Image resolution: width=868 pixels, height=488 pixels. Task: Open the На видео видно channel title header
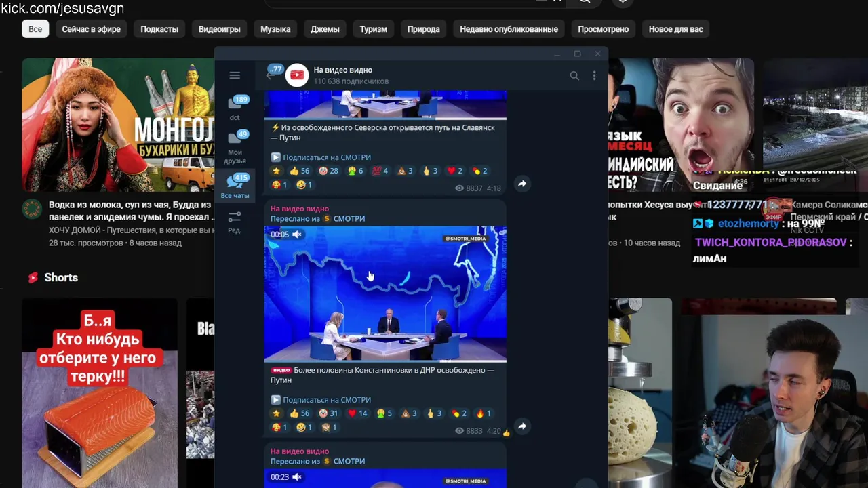tap(342, 70)
